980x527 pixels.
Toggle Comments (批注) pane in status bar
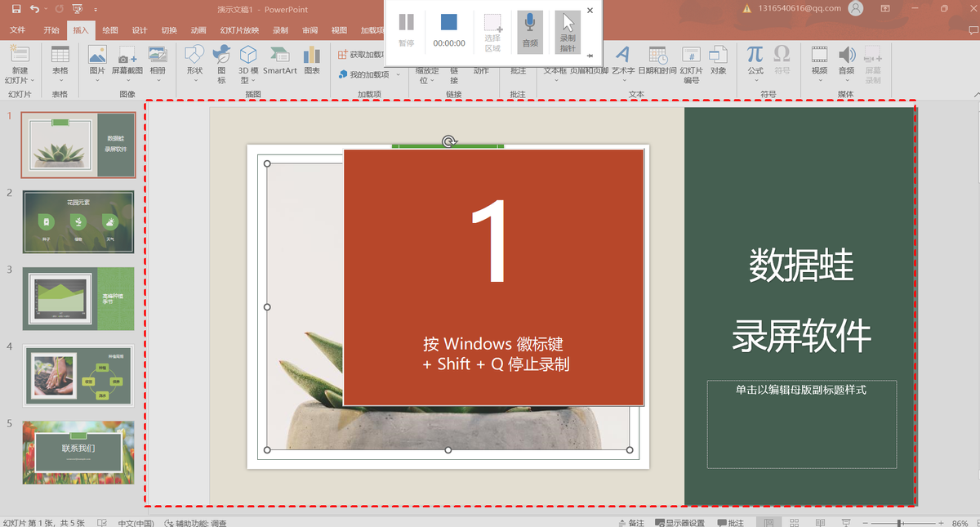[731, 522]
